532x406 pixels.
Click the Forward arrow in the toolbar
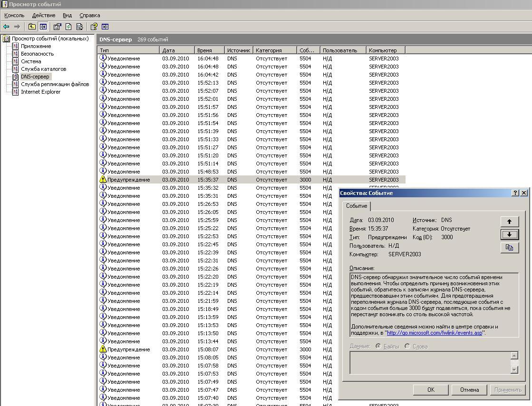pyautogui.click(x=17, y=27)
